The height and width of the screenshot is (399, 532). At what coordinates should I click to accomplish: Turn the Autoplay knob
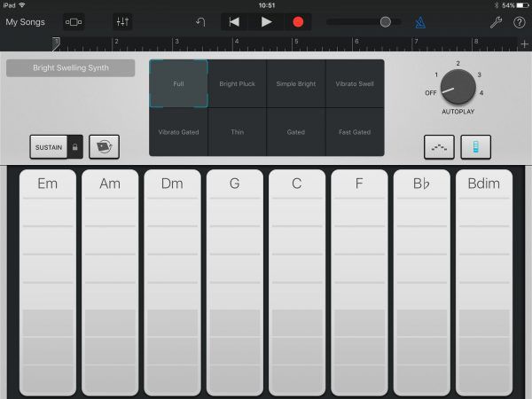[x=458, y=87]
